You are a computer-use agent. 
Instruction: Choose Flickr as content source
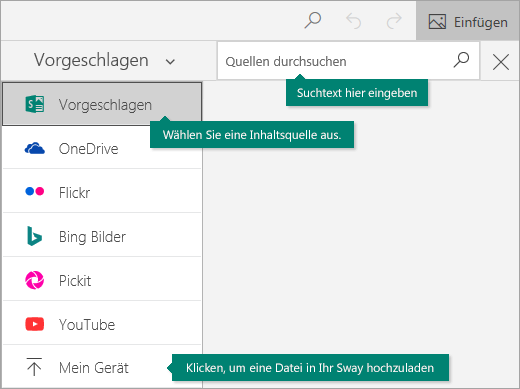coord(102,192)
